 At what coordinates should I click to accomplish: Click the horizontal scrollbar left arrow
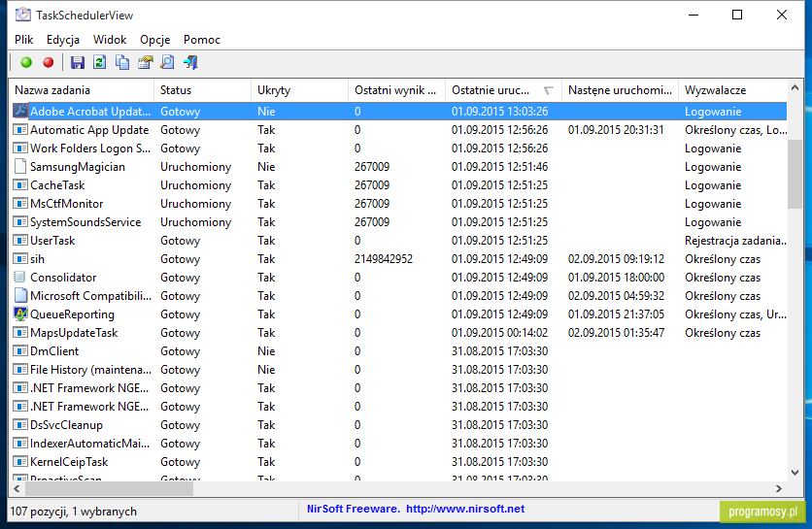[x=17, y=488]
